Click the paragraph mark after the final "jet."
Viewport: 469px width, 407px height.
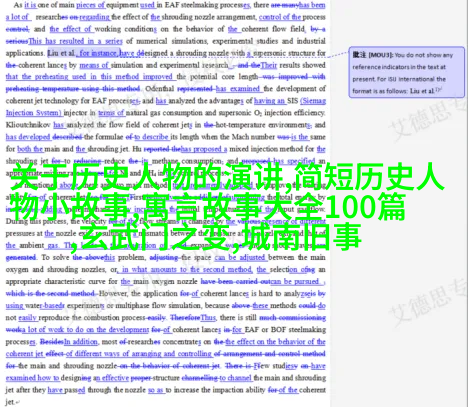point(17,402)
